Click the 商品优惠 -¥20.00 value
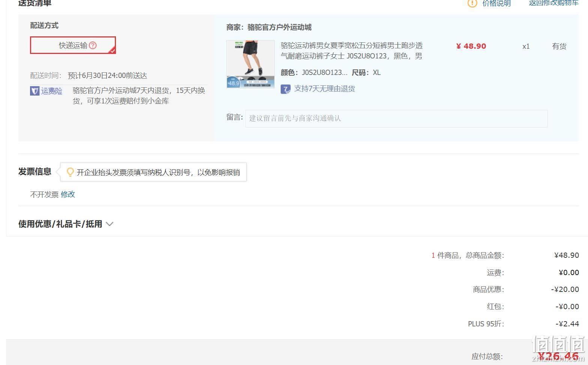588x365 pixels. click(565, 289)
